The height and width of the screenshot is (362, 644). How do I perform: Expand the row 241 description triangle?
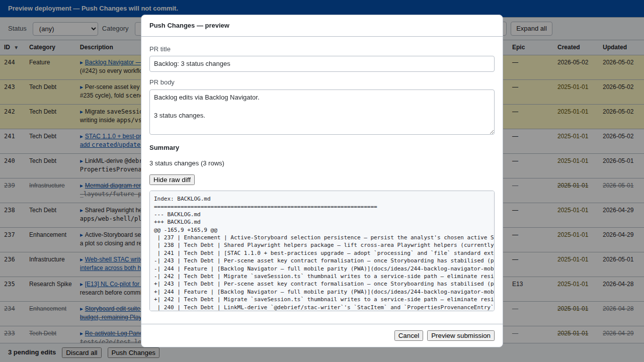pyautogui.click(x=82, y=137)
